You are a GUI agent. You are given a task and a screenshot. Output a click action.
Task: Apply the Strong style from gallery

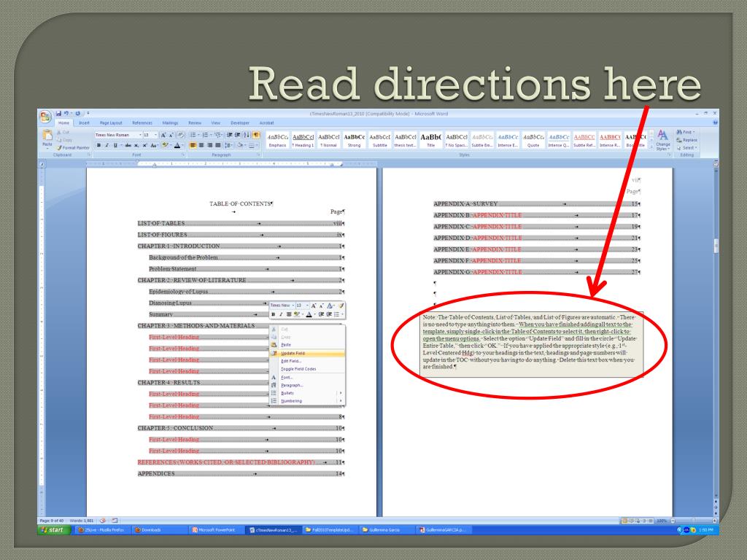coord(354,140)
